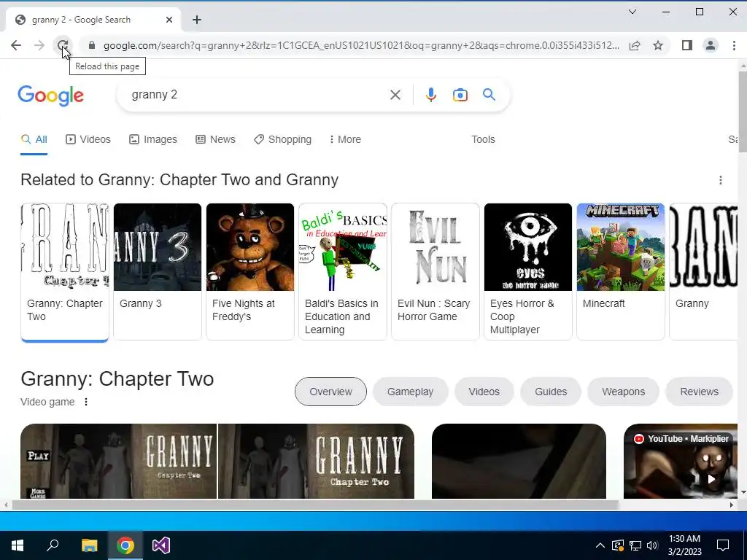Submit search with the blue magnifier icon
The height and width of the screenshot is (560, 747).
489,94
